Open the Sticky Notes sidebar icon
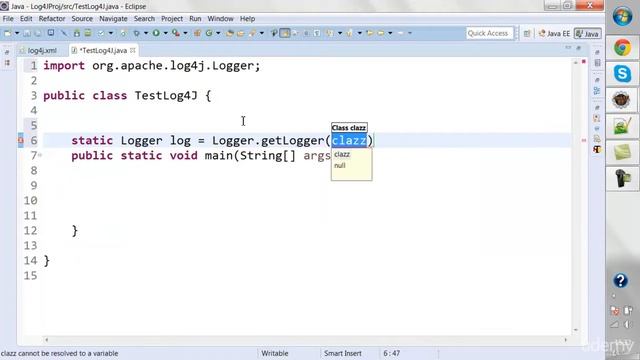Screen dimensions: 640x360 click(622, 153)
